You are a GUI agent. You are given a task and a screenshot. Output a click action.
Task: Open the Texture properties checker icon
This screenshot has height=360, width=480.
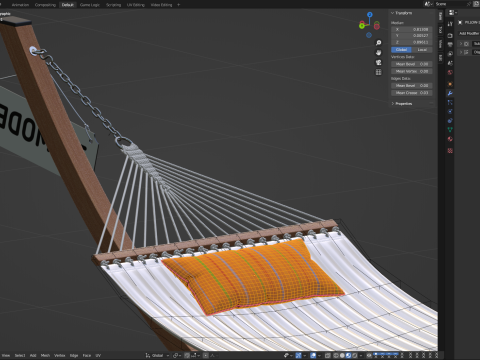[450, 151]
